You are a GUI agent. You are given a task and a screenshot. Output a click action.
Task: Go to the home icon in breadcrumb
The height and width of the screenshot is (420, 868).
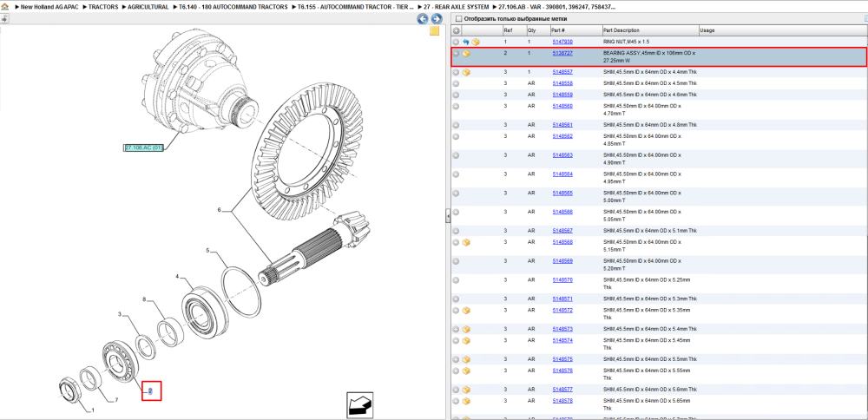pyautogui.click(x=4, y=7)
